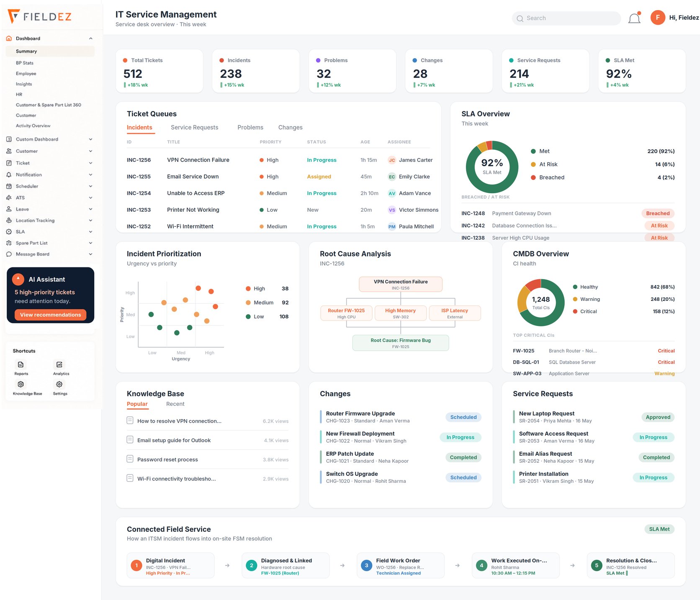Click the Scheduled badge for Router Firmware Upgrade
The width and height of the screenshot is (700, 600).
click(x=463, y=417)
